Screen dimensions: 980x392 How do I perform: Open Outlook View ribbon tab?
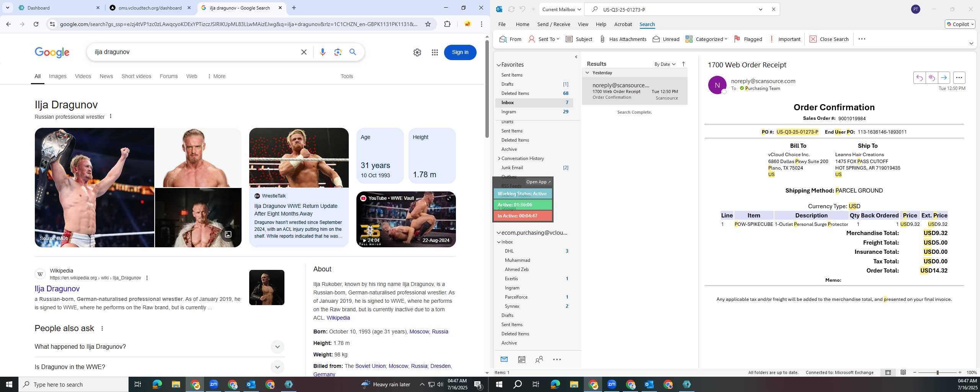583,24
